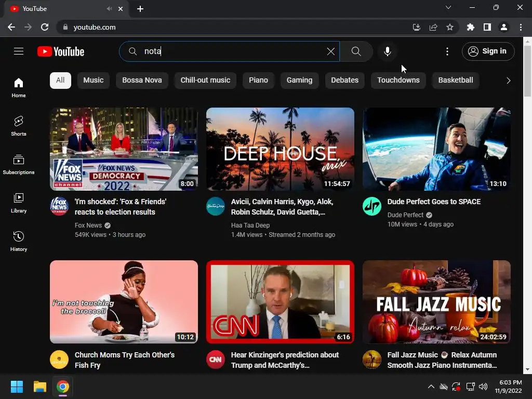The height and width of the screenshot is (399, 532).
Task: Select the Debates filter chip
Action: (x=345, y=81)
